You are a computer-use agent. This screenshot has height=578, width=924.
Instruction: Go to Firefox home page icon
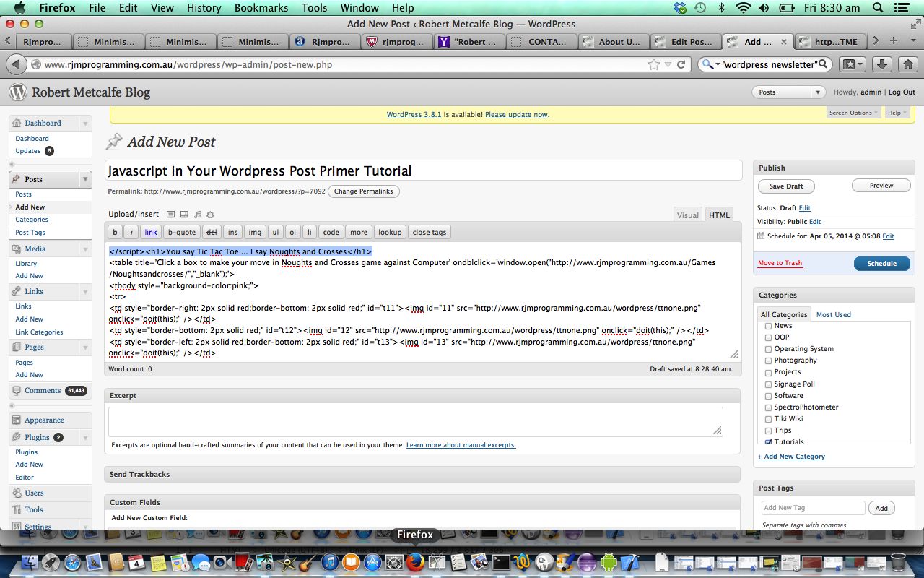pyautogui.click(x=907, y=64)
